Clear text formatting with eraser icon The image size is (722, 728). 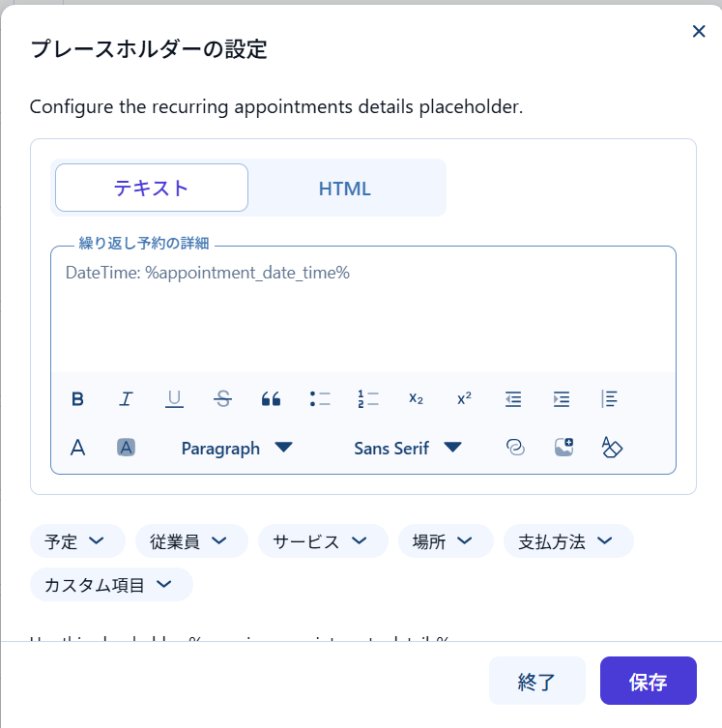(612, 448)
